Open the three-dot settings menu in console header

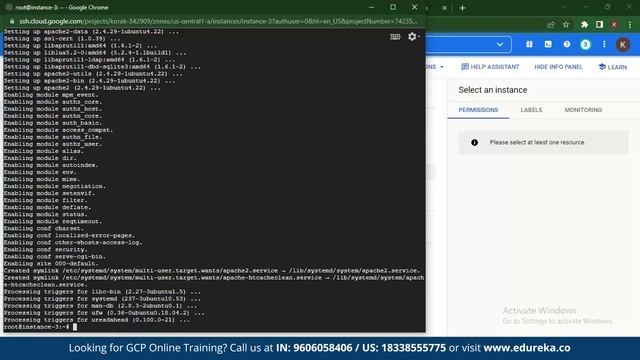604,44
